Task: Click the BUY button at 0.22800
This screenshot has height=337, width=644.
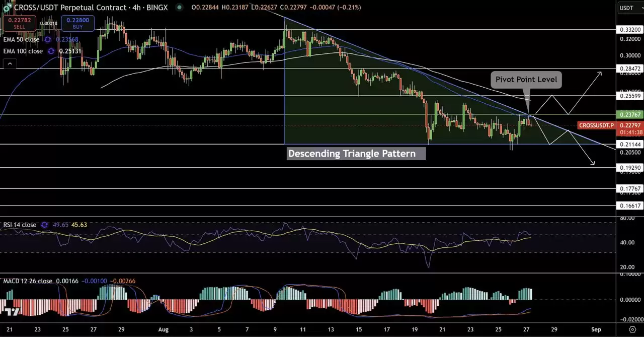Action: pos(77,23)
